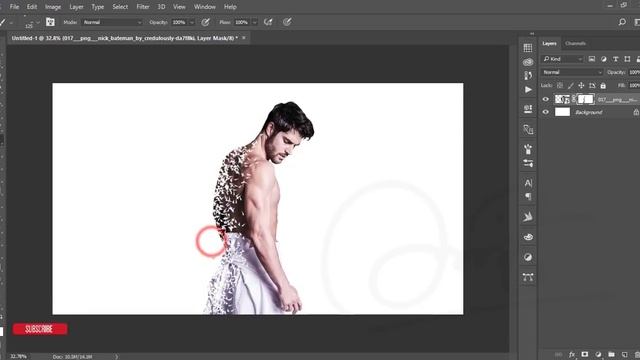Toggle lock position move icon

581,85
